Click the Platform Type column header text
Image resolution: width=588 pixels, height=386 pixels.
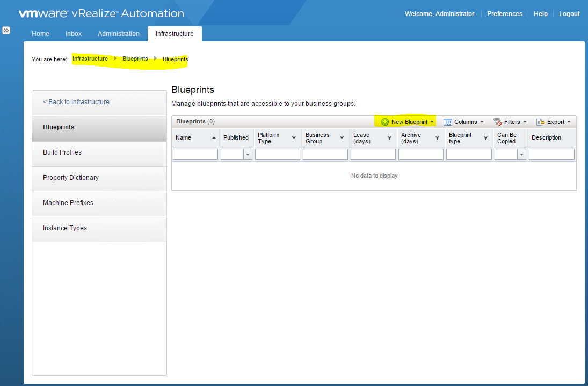[268, 138]
